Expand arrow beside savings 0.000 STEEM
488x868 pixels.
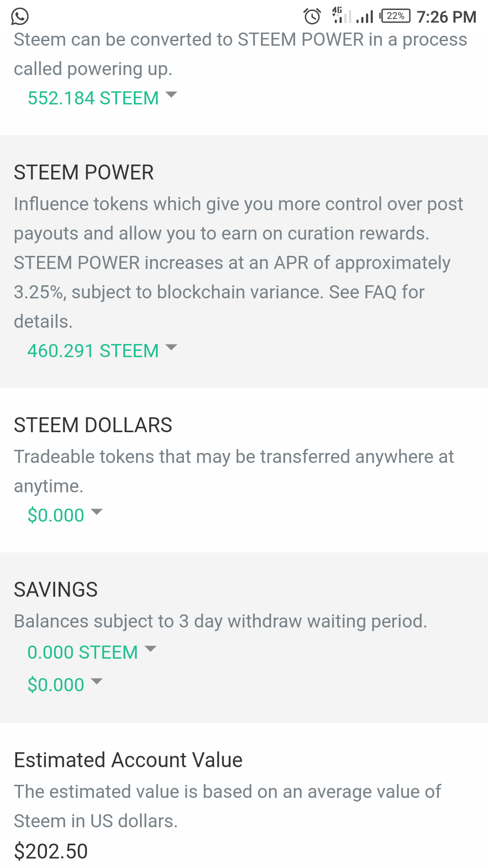coord(150,649)
